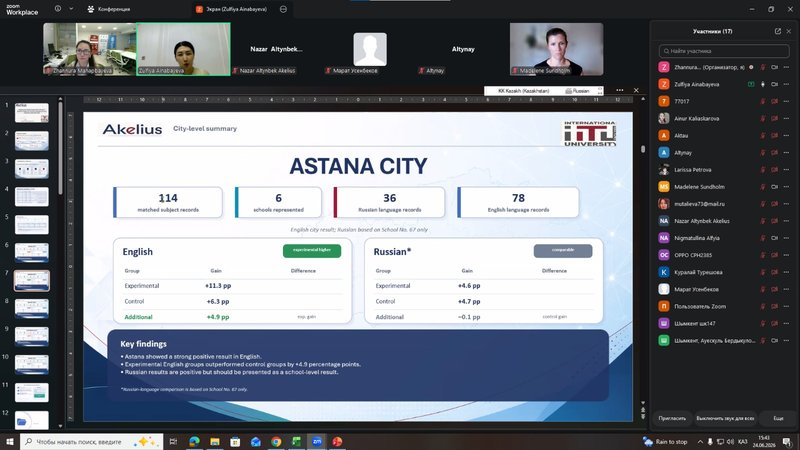Open more options for Куралай Турешова
The height and width of the screenshot is (450, 800).
pyautogui.click(x=786, y=272)
